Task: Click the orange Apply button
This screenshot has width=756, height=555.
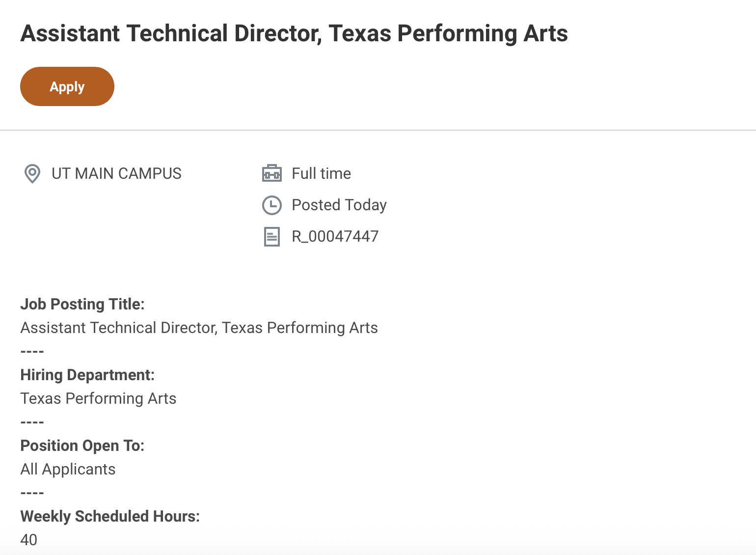Action: click(x=67, y=86)
